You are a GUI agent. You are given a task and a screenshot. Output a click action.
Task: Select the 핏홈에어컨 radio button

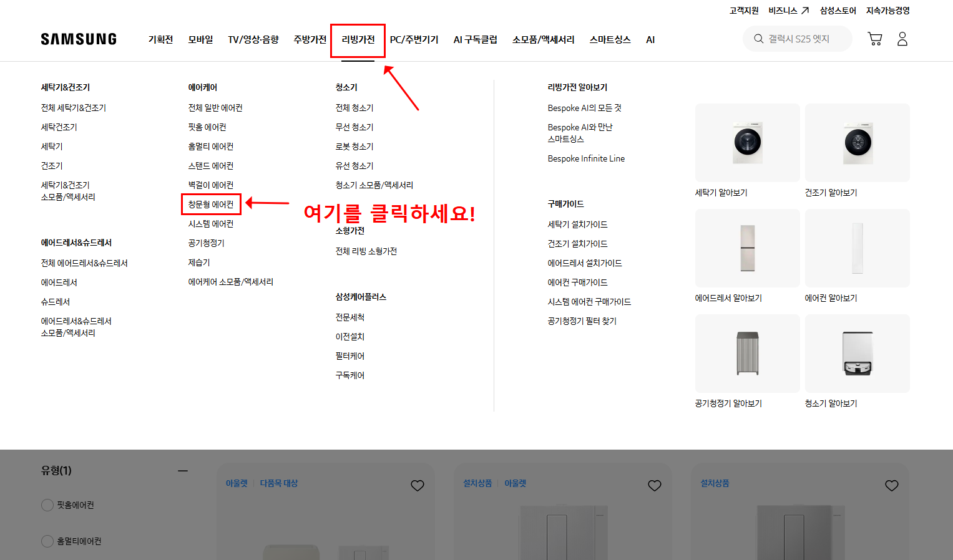47,505
